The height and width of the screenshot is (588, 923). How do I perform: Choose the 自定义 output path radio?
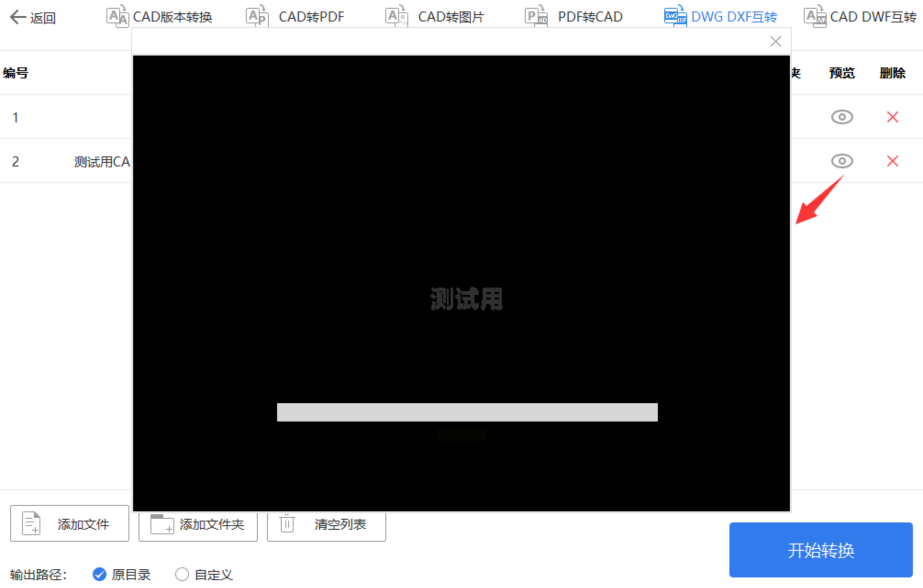point(182,574)
